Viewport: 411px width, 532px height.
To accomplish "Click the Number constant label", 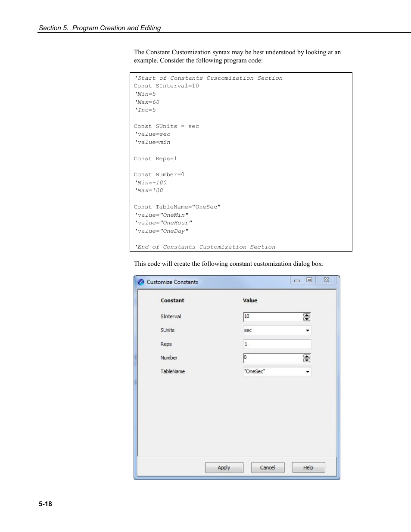I will (169, 358).
